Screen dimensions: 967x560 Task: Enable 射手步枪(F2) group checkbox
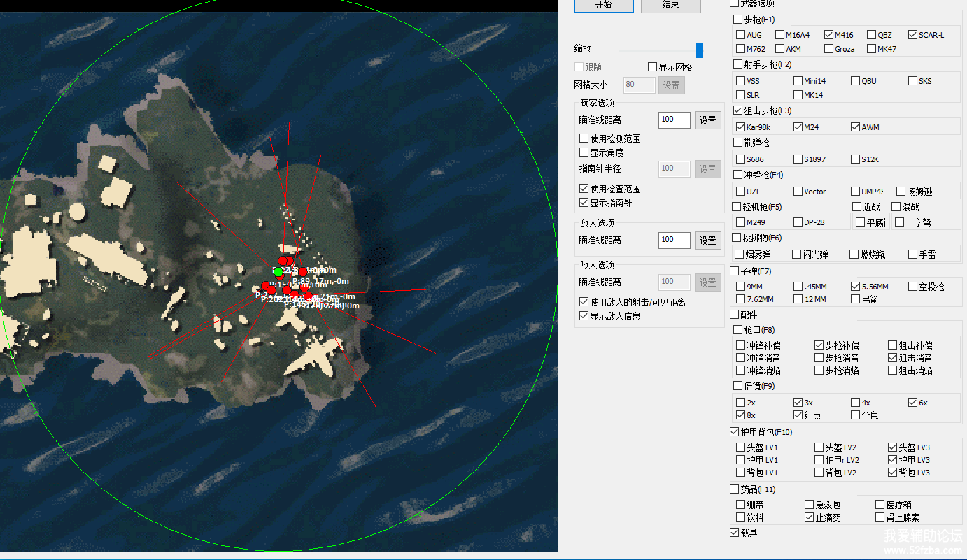pyautogui.click(x=737, y=64)
